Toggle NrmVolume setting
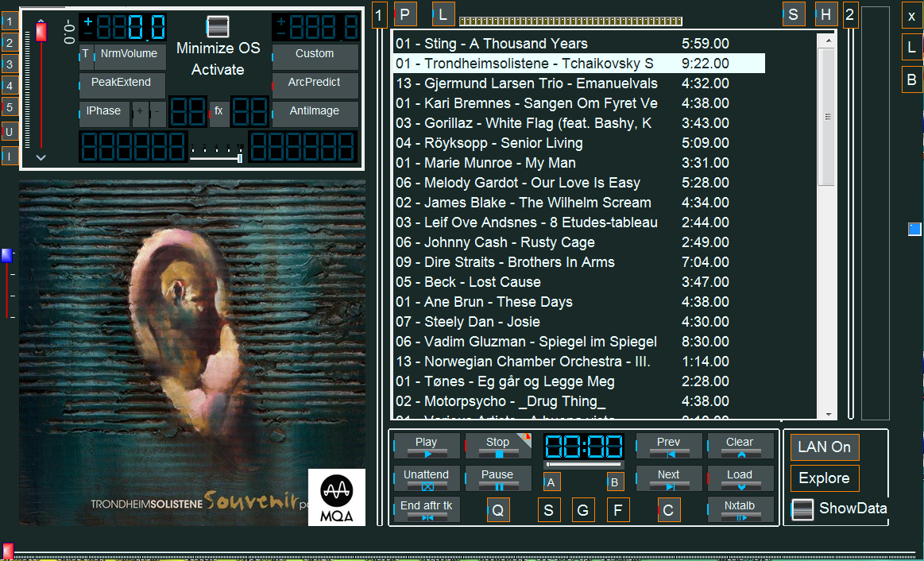 tap(130, 56)
